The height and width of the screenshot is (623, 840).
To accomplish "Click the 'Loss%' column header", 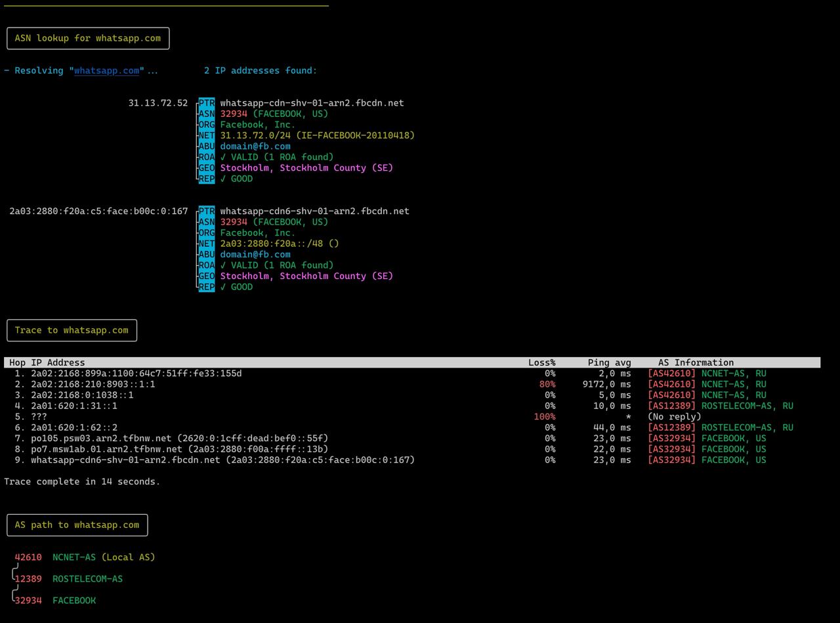I will 542,362.
